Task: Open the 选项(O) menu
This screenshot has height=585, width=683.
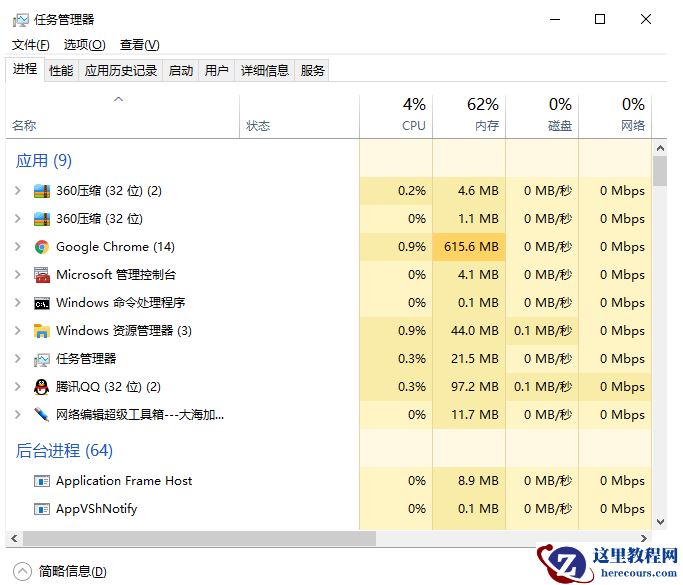Action: pyautogui.click(x=85, y=45)
